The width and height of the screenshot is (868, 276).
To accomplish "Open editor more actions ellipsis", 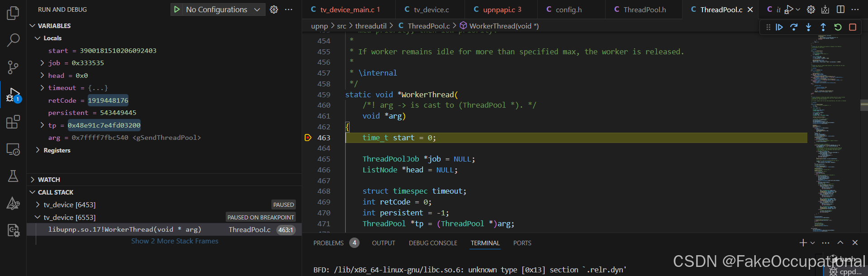I will [x=855, y=10].
